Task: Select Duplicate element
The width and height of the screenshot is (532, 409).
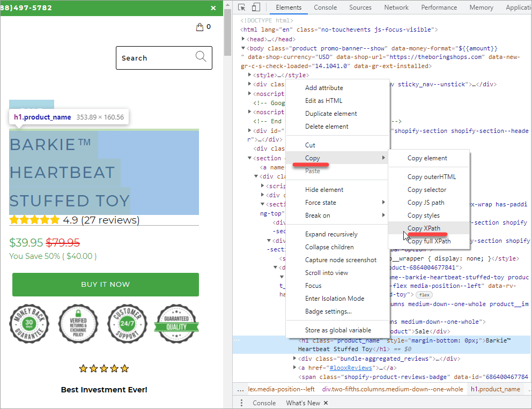Action: pyautogui.click(x=337, y=114)
